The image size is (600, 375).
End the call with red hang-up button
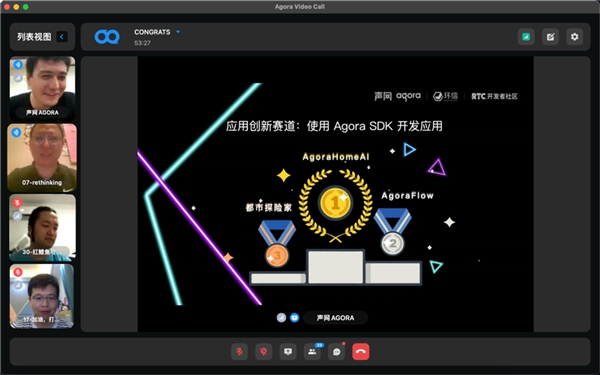click(x=361, y=352)
